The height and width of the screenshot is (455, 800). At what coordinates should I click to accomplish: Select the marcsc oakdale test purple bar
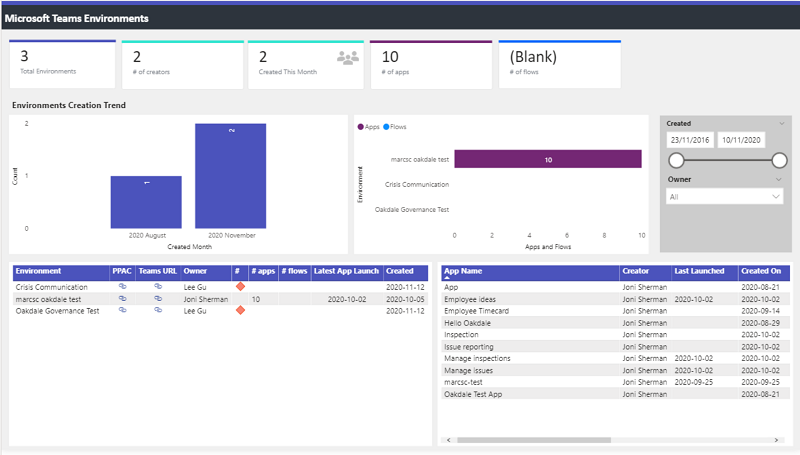click(x=547, y=159)
